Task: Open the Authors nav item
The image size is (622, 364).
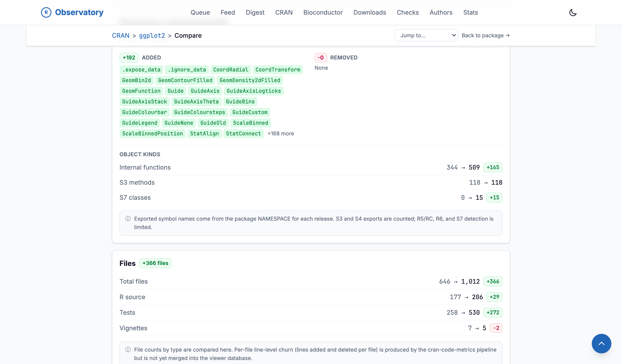Action: tap(441, 12)
